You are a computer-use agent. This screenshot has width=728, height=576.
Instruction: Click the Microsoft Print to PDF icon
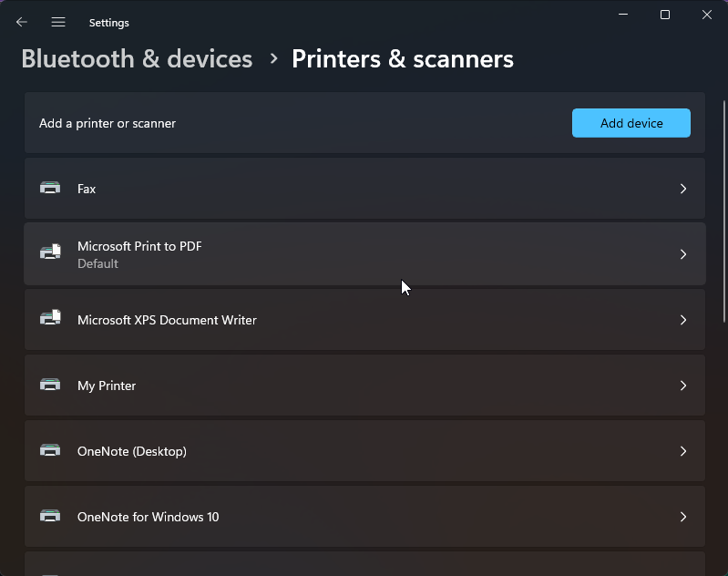point(50,252)
